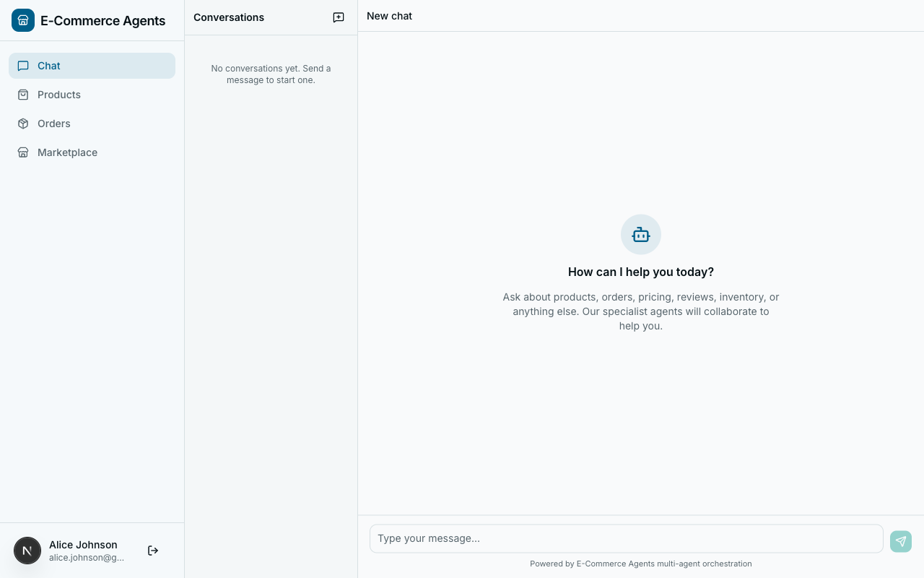924x578 pixels.
Task: Open the Marketplace storefront icon
Action: [x=23, y=152]
